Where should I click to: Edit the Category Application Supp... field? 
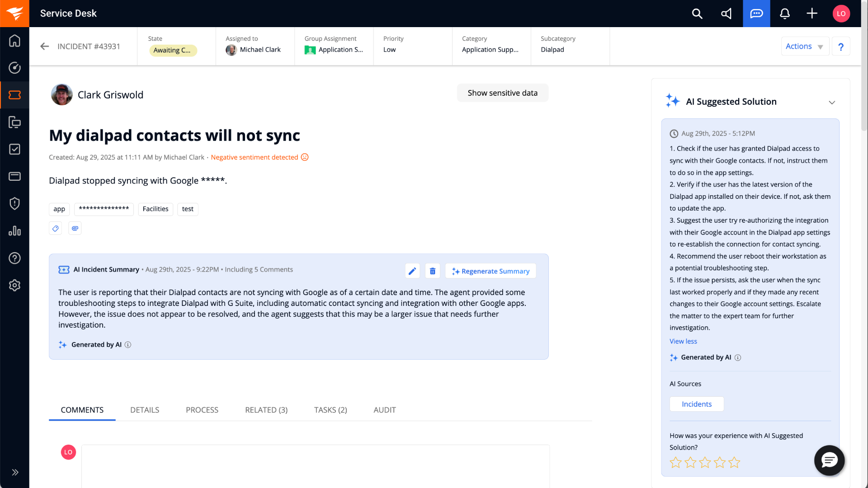[x=490, y=50]
